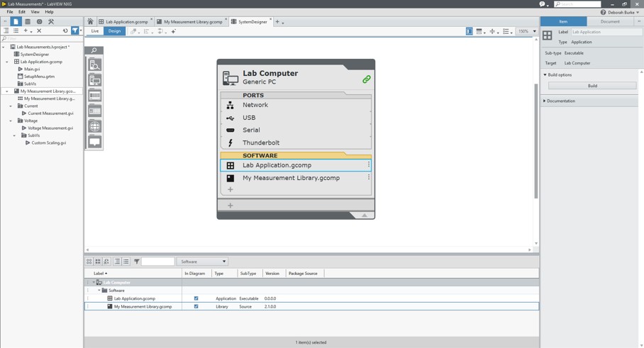
Task: Open the View menu
Action: coord(35,12)
